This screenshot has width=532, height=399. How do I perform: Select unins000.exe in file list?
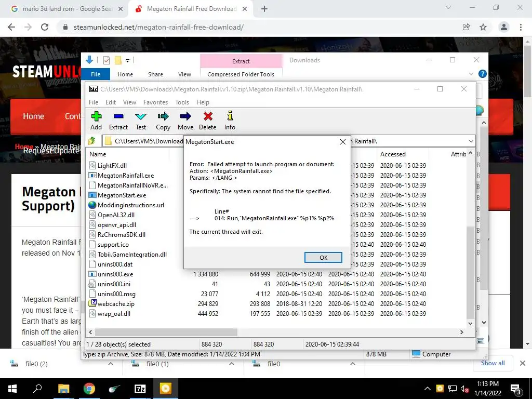[x=115, y=274]
